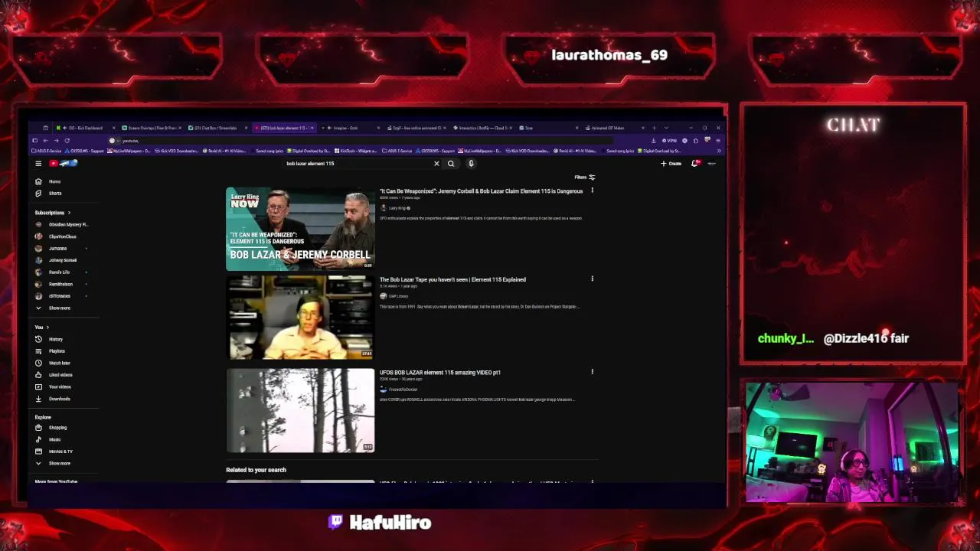Open Watch later clock icon
The image size is (980, 551).
[x=38, y=363]
